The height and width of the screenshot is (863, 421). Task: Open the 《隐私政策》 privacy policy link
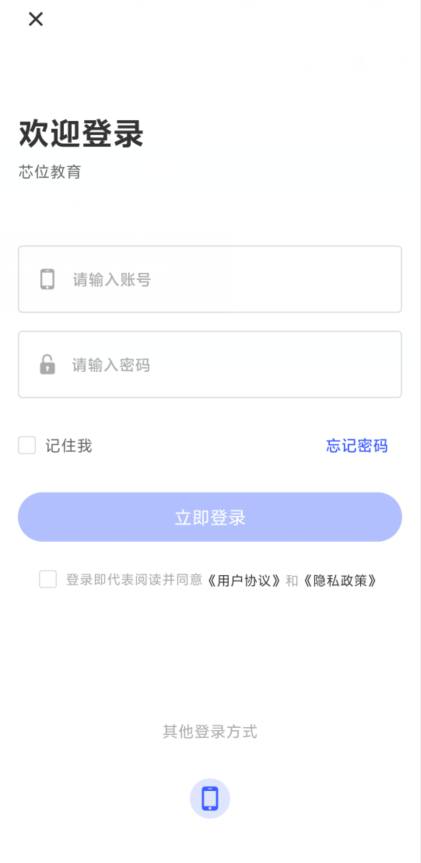[339, 580]
